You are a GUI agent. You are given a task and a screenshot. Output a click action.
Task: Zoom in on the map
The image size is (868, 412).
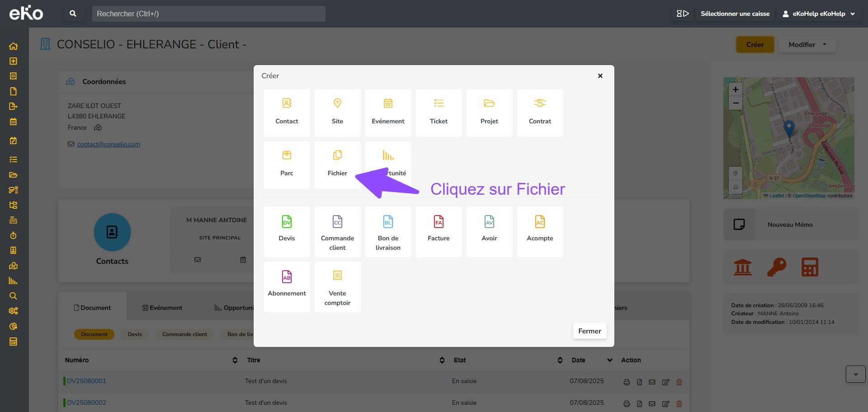tap(736, 89)
